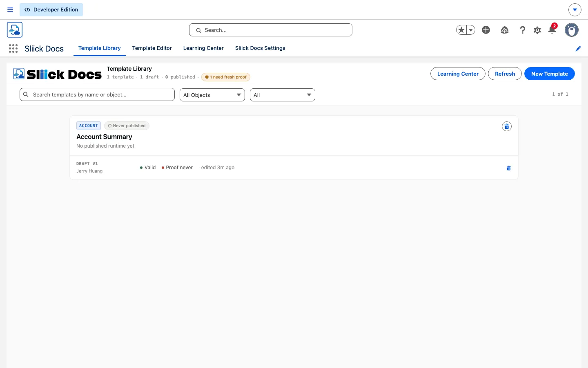The image size is (588, 368).
Task: Open the Learning Center nav tab
Action: point(203,48)
